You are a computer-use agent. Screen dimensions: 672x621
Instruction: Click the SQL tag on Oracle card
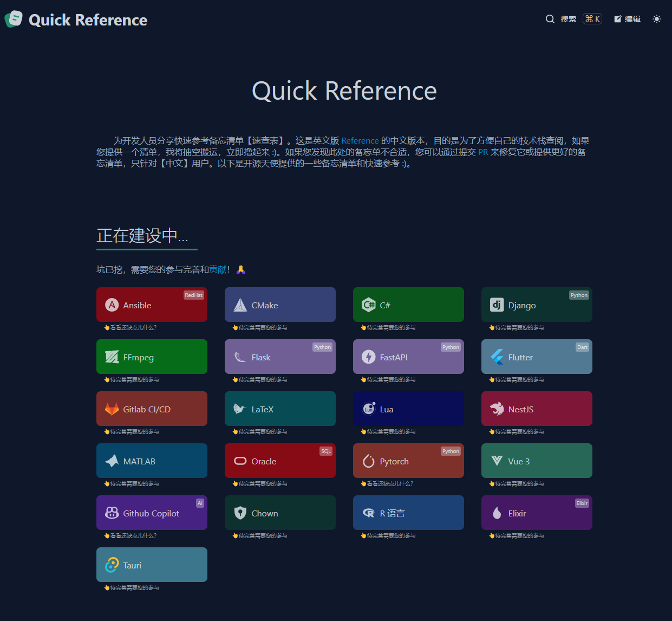click(326, 451)
